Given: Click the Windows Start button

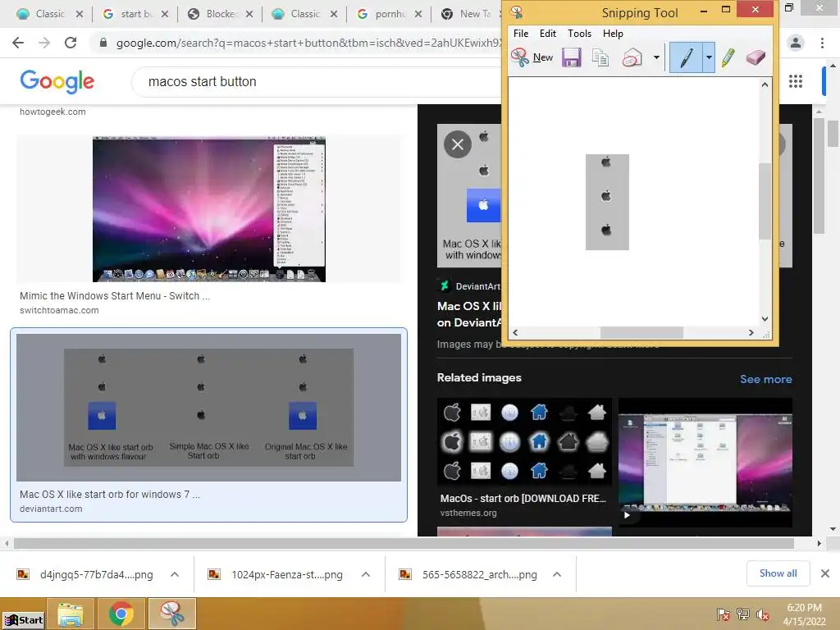Looking at the screenshot, I should [x=22, y=620].
